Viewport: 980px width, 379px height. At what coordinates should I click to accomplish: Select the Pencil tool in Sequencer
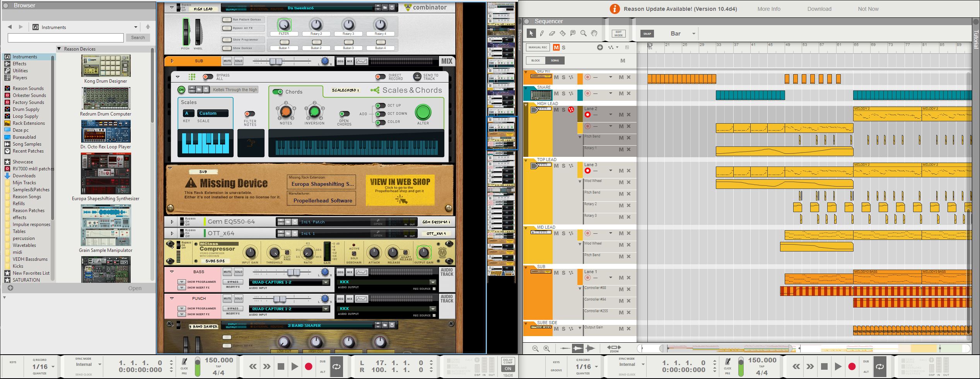[x=542, y=34]
